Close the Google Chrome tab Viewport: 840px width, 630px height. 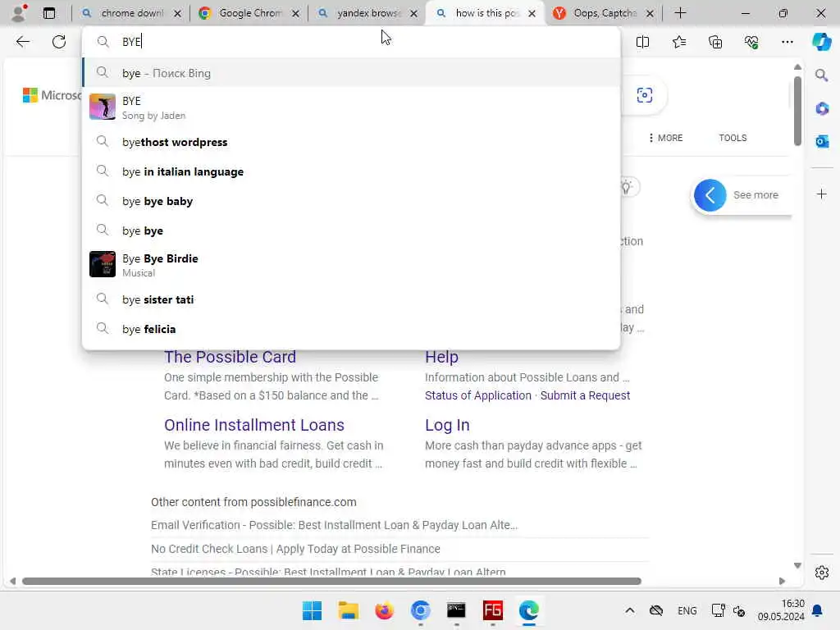(x=295, y=13)
